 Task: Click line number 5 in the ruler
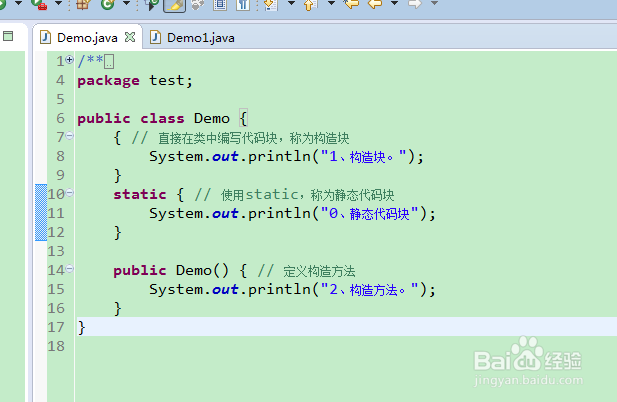(60, 99)
